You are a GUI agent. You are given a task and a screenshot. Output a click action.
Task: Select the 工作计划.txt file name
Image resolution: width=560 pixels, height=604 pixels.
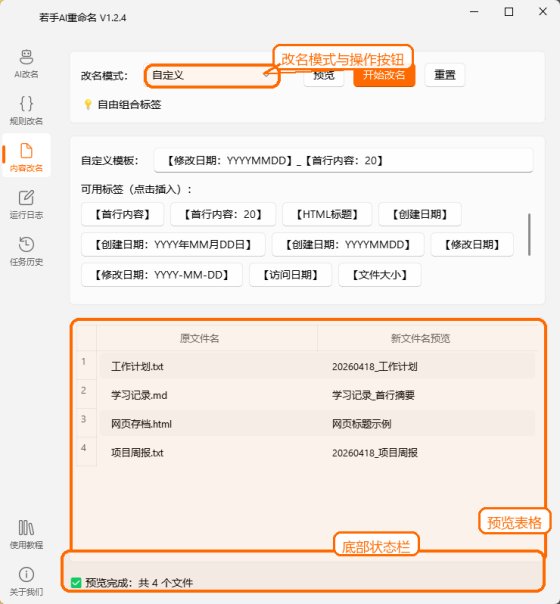point(137,366)
